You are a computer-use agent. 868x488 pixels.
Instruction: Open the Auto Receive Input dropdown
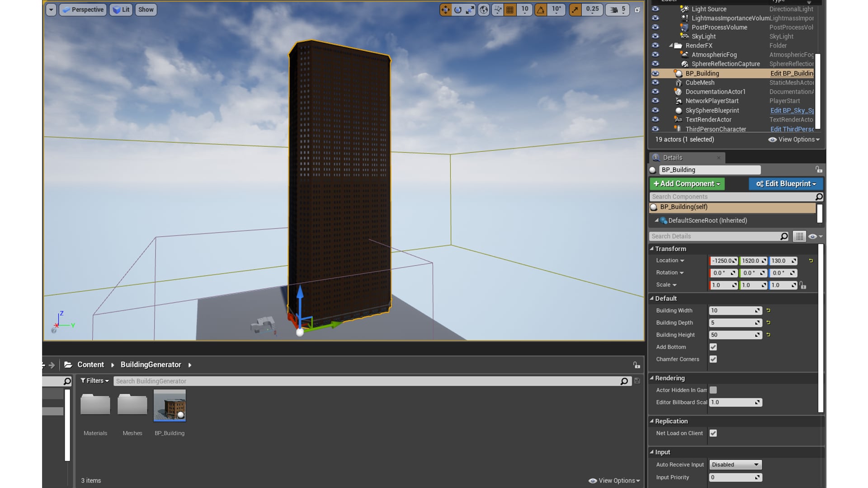coord(735,465)
